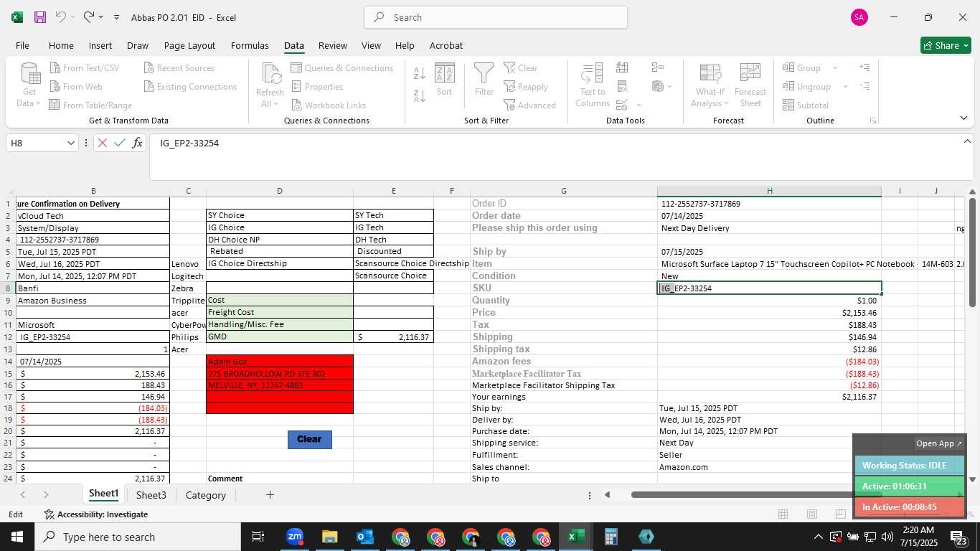The image size is (980, 551).
Task: Expand the formula bar
Action: [x=967, y=141]
